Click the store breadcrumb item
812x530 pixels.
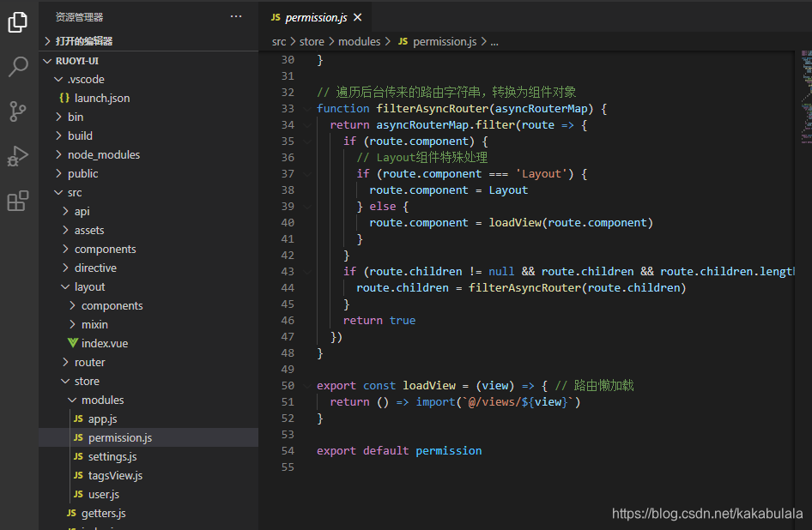(x=312, y=42)
